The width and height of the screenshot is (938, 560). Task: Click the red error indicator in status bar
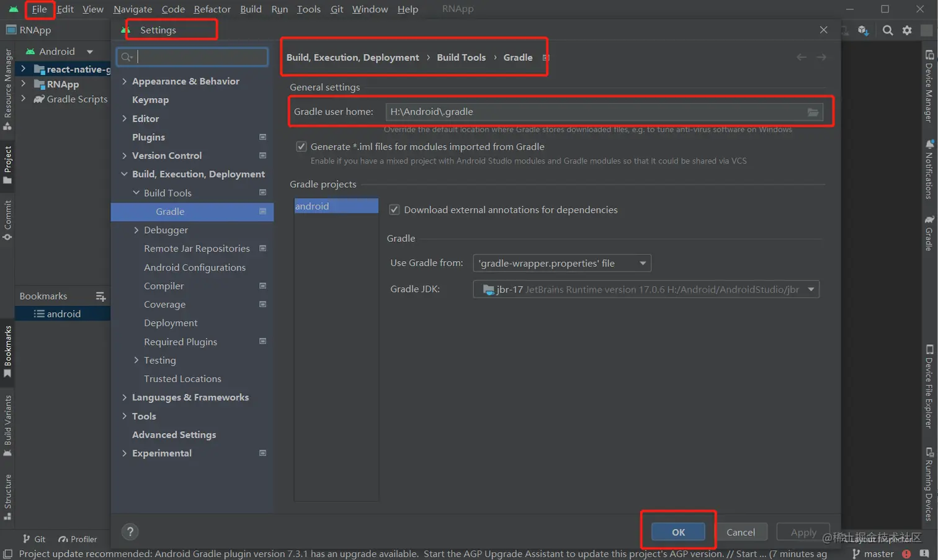tap(906, 554)
